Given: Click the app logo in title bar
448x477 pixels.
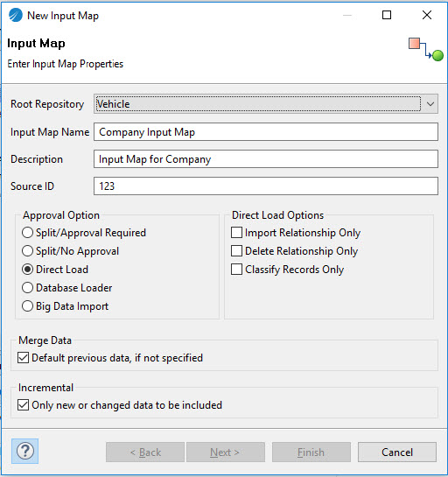Looking at the screenshot, I should (15, 15).
